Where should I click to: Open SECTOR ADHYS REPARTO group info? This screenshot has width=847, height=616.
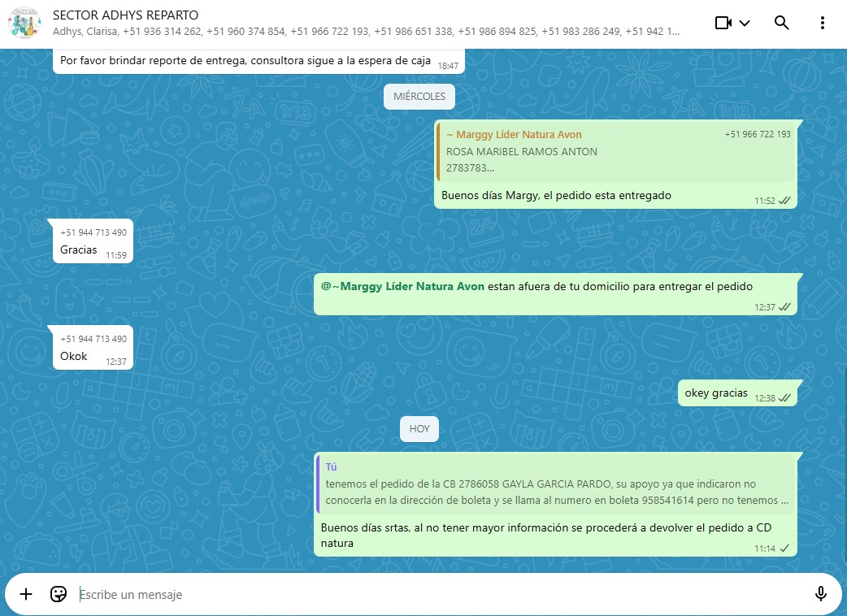pos(125,15)
